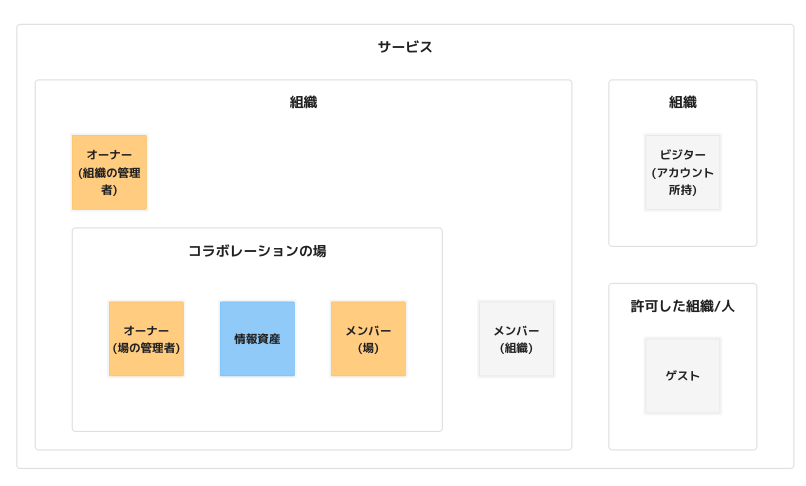Click the オーナー (場の管理者) box
The height and width of the screenshot is (486, 806).
tap(146, 339)
